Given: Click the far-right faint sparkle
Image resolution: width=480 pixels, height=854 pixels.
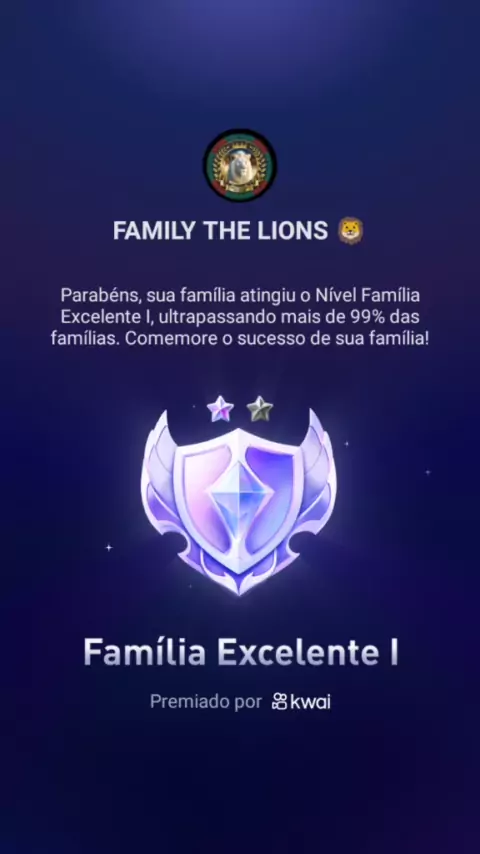Looking at the screenshot, I should (428, 472).
